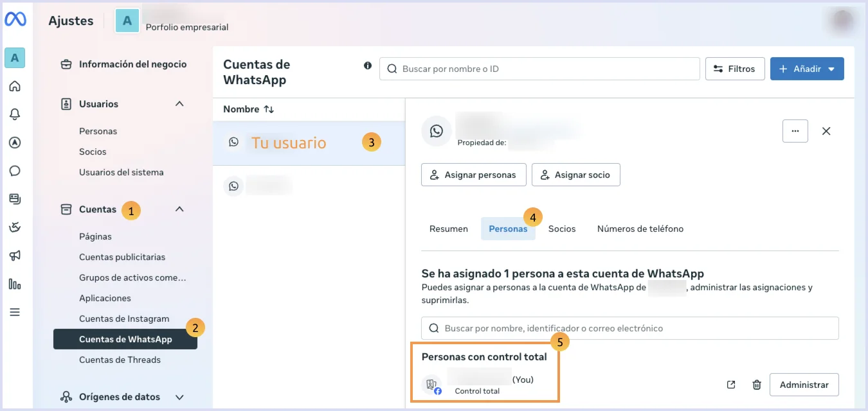Viewport: 868px width, 411px height.
Task: Go to Páginas
Action: pos(95,236)
